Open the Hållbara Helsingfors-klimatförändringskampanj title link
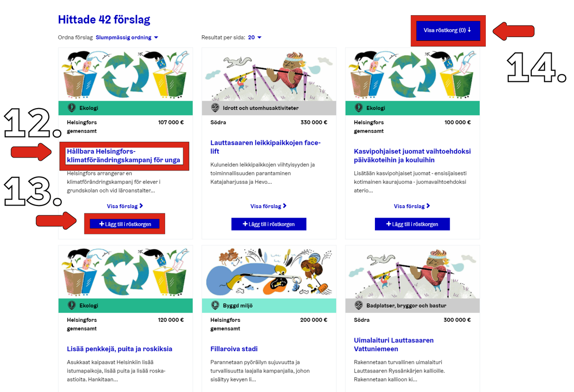Image resolution: width=574 pixels, height=392 pixels. coord(123,156)
